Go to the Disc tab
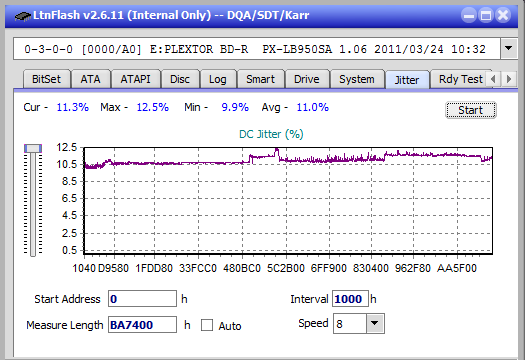 180,79
